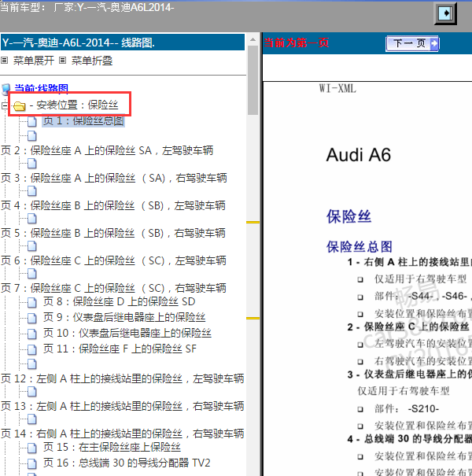Screen dimensions: 472x476
Task: Click page icon above 页 3 entry
Action: [32, 164]
